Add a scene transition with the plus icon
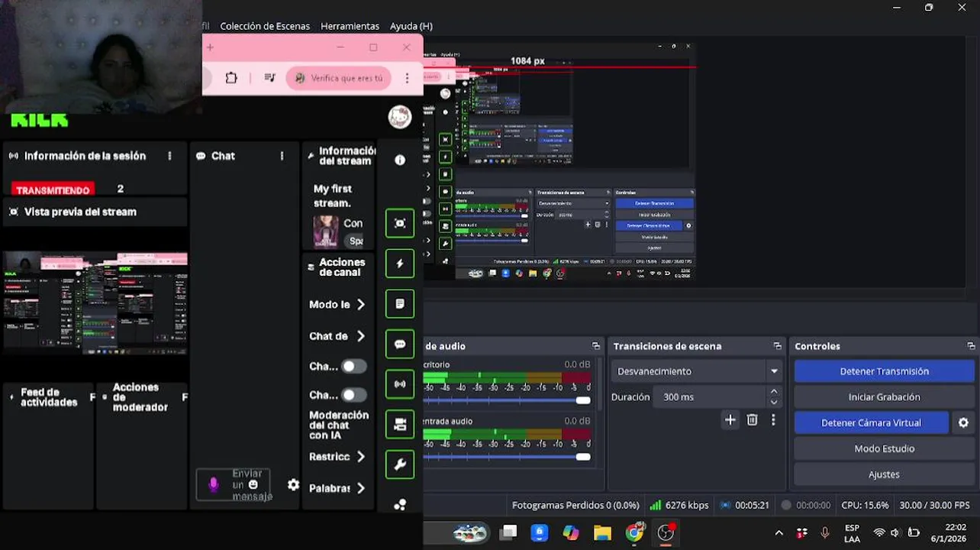The width and height of the screenshot is (980, 550). pyautogui.click(x=730, y=419)
